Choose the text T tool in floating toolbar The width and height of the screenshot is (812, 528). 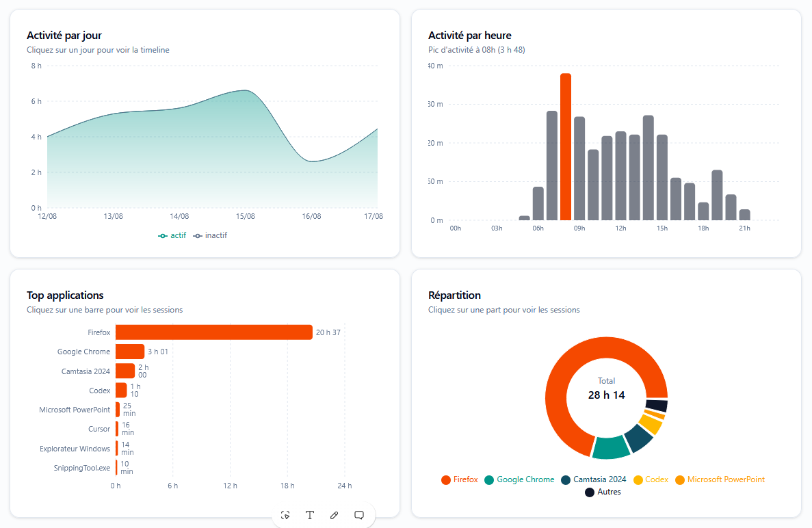coord(310,515)
